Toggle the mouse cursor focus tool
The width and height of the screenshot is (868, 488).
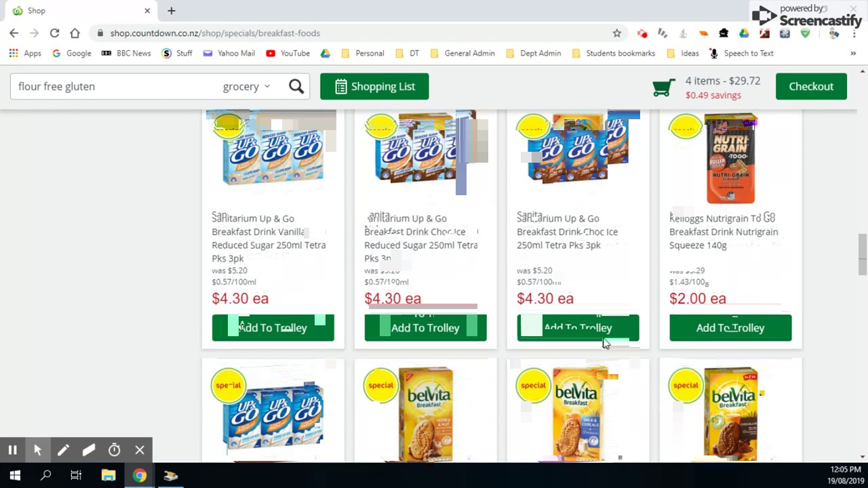pyautogui.click(x=38, y=450)
